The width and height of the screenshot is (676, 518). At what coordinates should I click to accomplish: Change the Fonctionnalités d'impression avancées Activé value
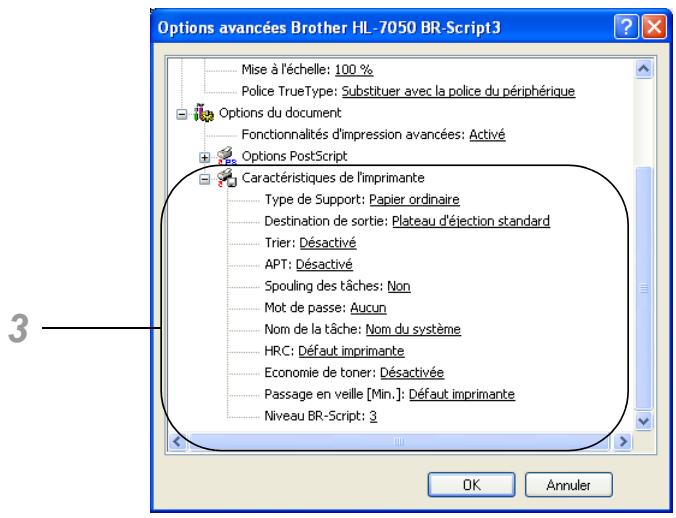[x=487, y=134]
